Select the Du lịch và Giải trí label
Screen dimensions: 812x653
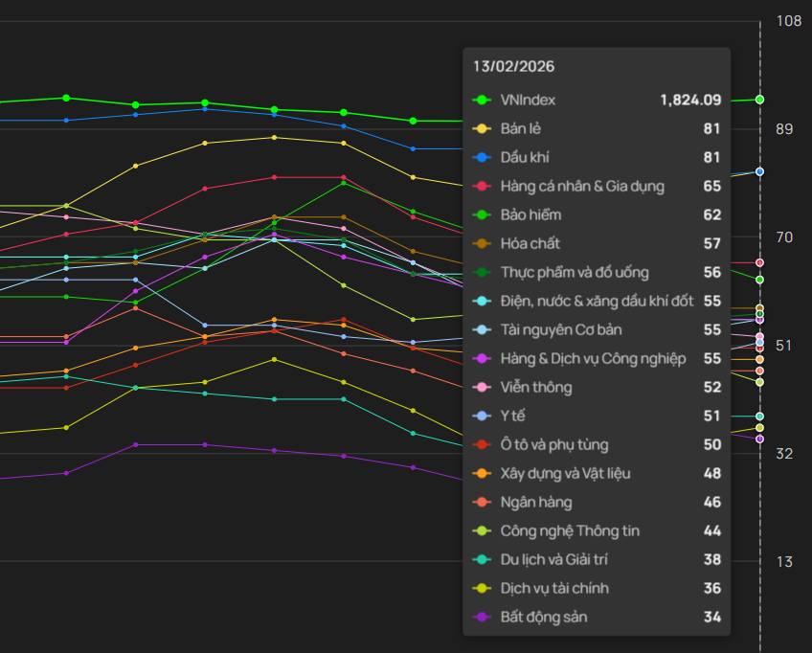click(x=553, y=560)
